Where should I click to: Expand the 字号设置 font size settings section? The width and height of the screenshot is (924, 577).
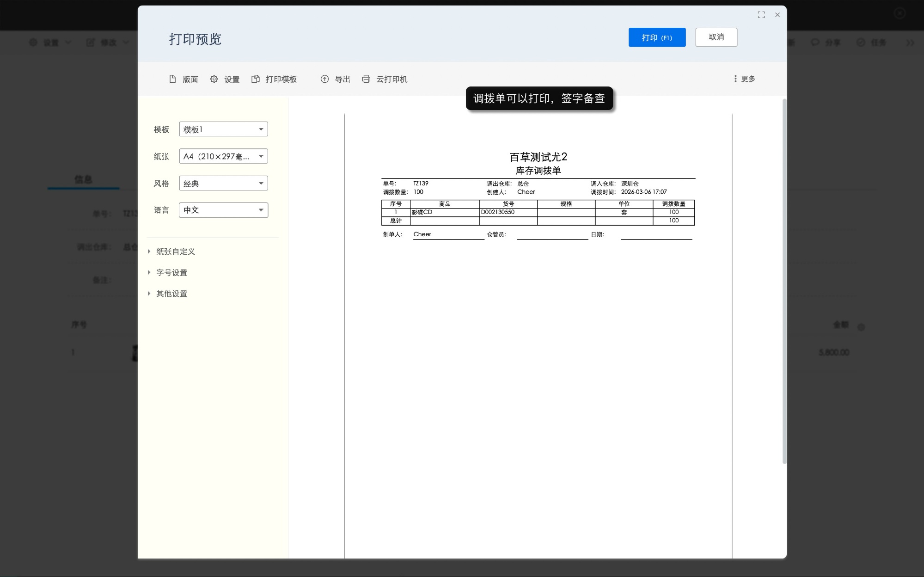(x=171, y=272)
